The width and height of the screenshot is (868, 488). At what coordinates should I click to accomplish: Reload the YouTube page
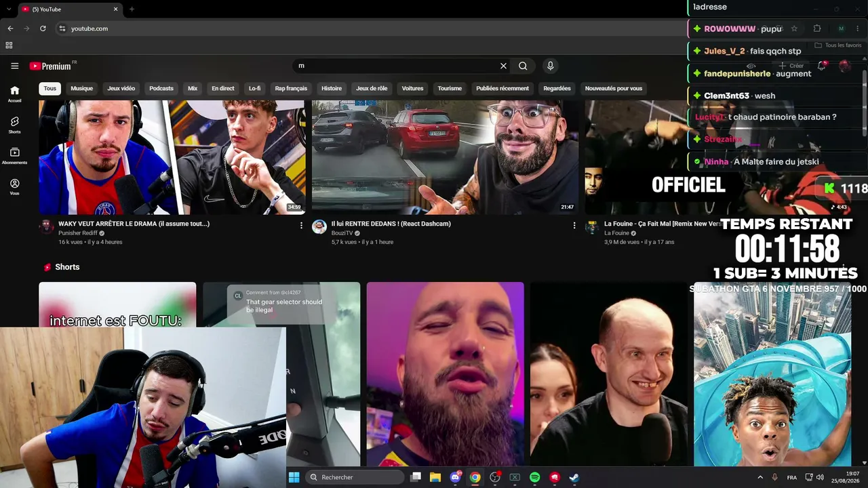[43, 28]
